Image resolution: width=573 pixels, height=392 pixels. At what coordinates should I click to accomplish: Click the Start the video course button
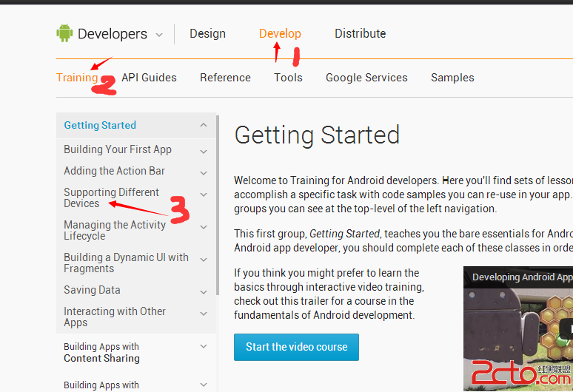296,347
